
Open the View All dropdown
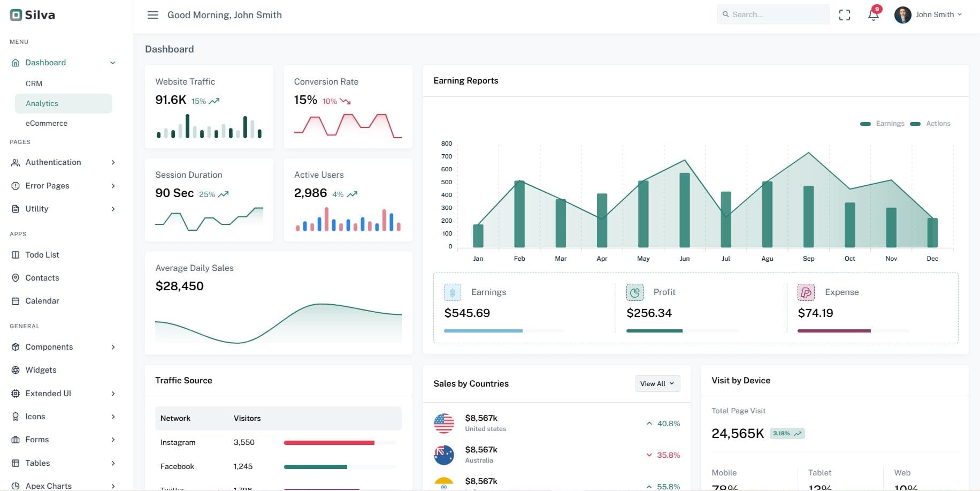point(657,383)
